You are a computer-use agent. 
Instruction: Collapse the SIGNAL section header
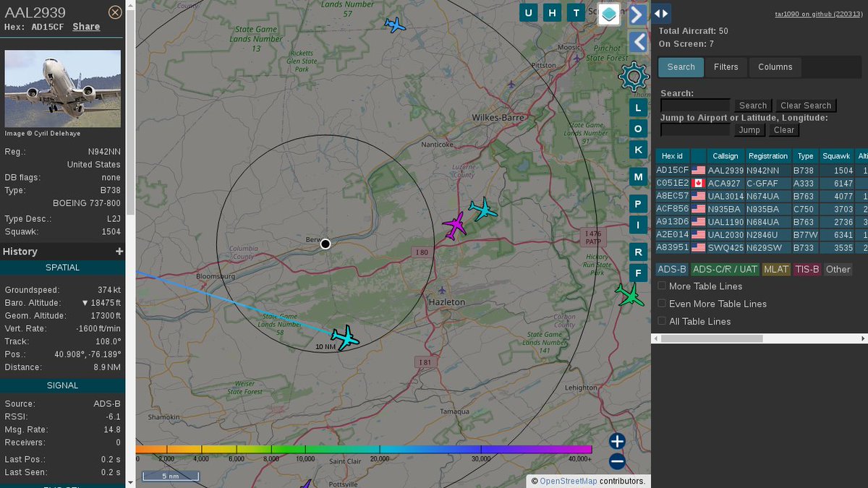[63, 385]
